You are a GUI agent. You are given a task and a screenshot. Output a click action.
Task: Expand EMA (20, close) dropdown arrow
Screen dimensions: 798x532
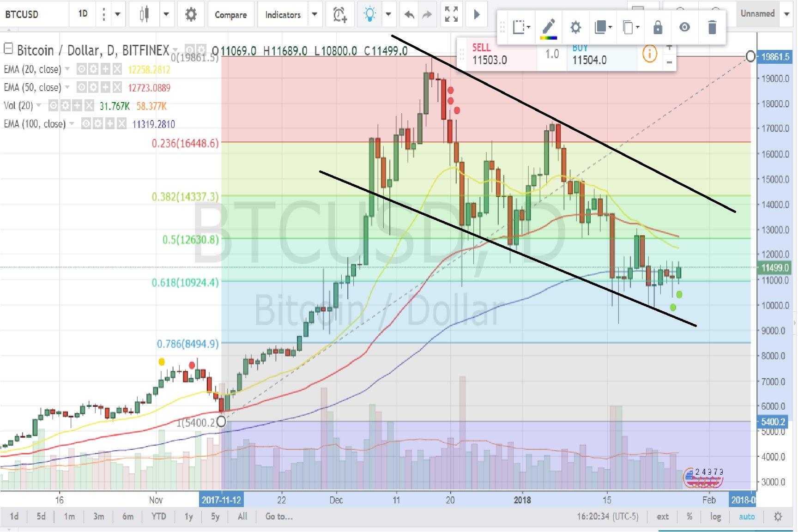coord(67,69)
